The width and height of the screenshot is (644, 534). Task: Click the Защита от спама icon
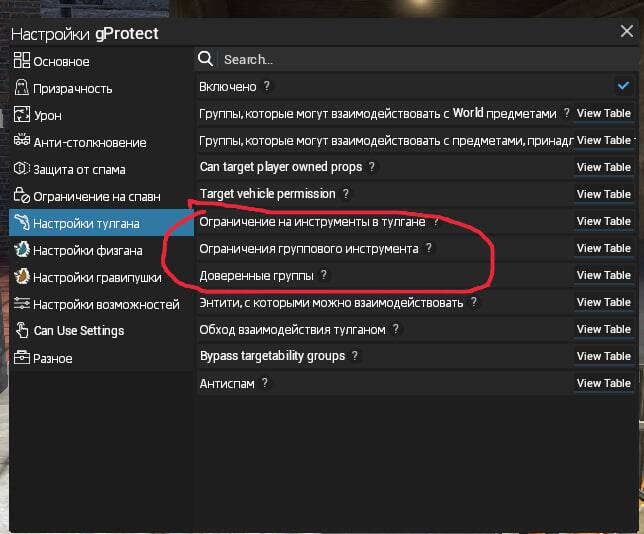coord(21,170)
